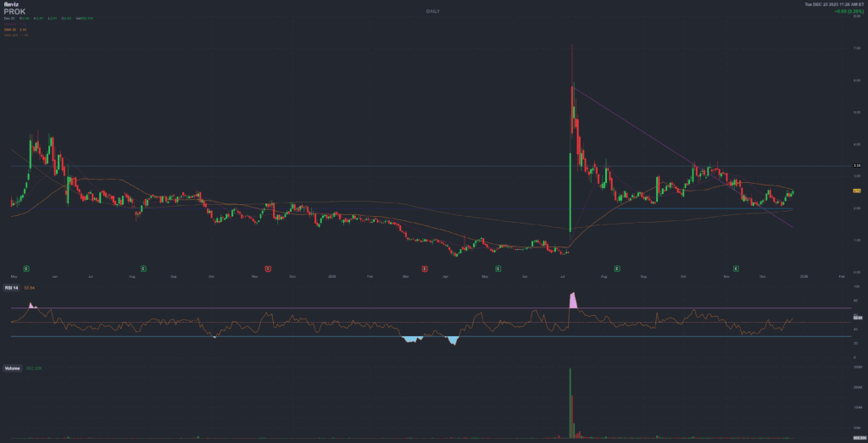Click the green earnings marker near August 2024
868x443 pixels.
(142, 269)
